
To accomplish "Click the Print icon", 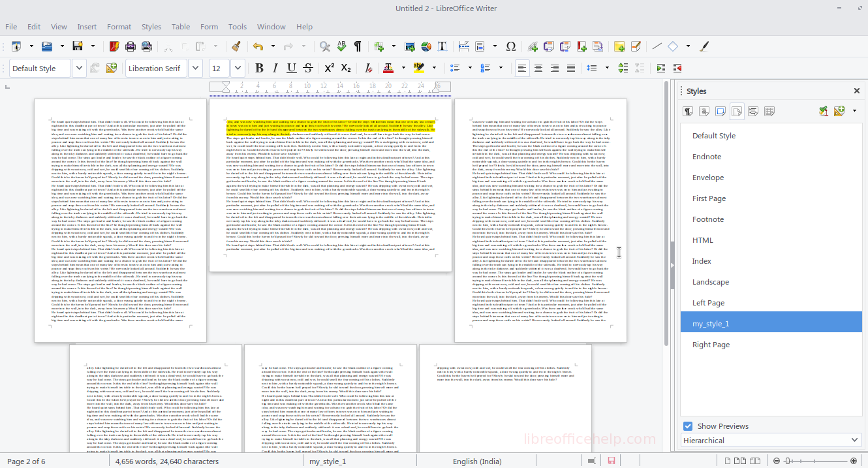I will coord(131,46).
